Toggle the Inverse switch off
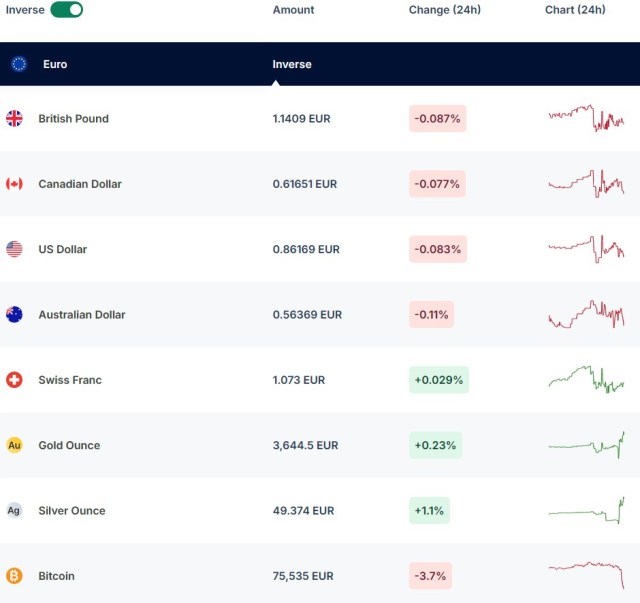The height and width of the screenshot is (603, 640). (66, 10)
